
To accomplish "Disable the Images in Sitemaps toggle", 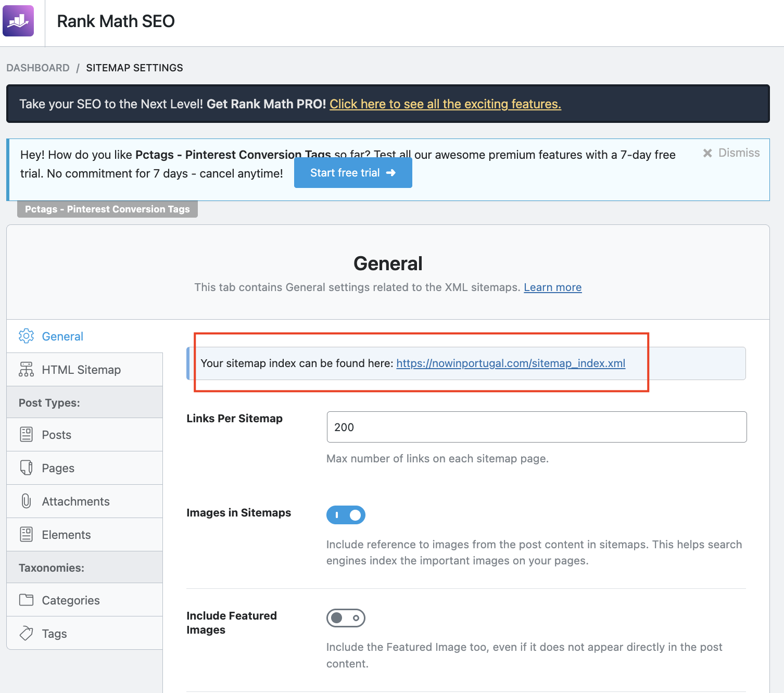I will (x=346, y=515).
